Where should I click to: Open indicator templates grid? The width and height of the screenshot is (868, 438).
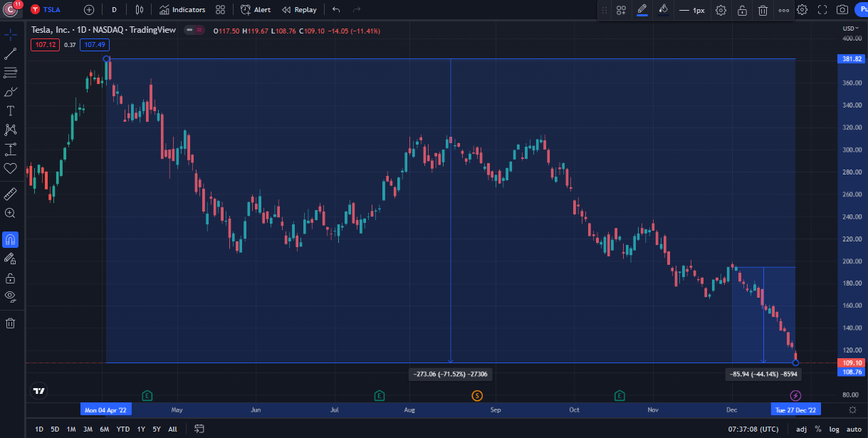click(221, 10)
